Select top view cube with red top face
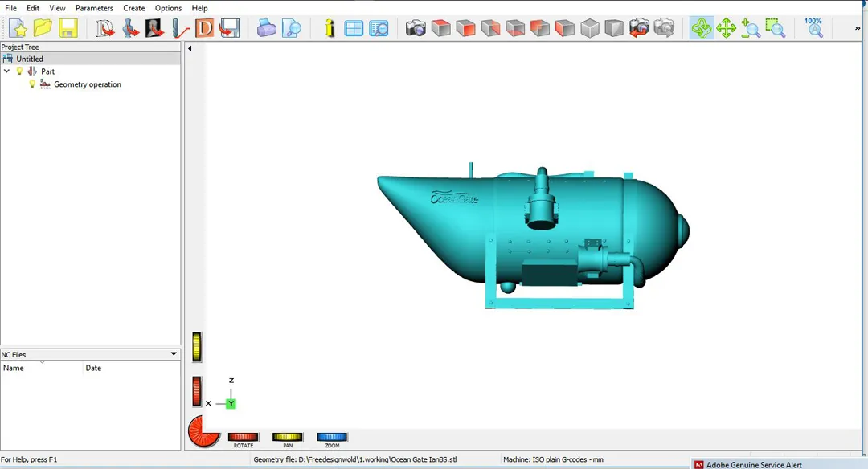Screen dimensions: 868x469 (440, 27)
